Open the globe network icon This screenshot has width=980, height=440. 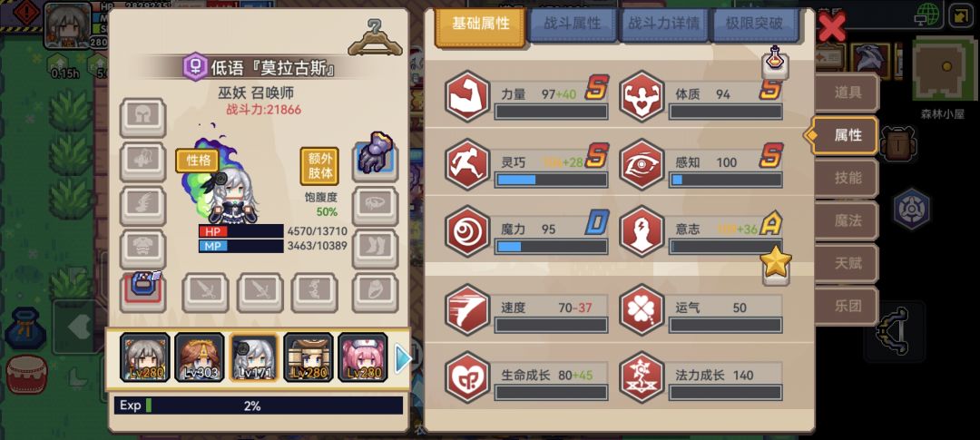point(929,15)
